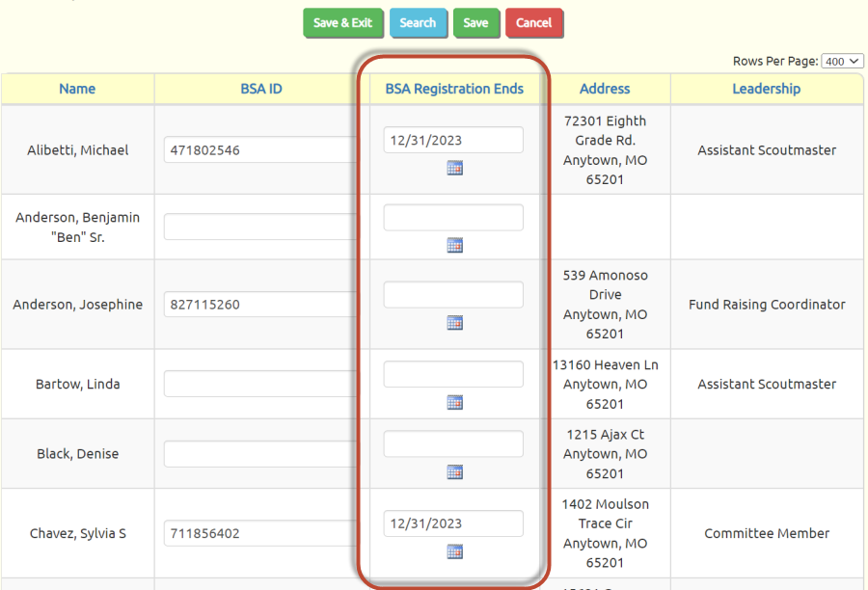Click Assistant Scoutmaster for Bartow, Linda
This screenshot has width=868, height=590.
[767, 384]
